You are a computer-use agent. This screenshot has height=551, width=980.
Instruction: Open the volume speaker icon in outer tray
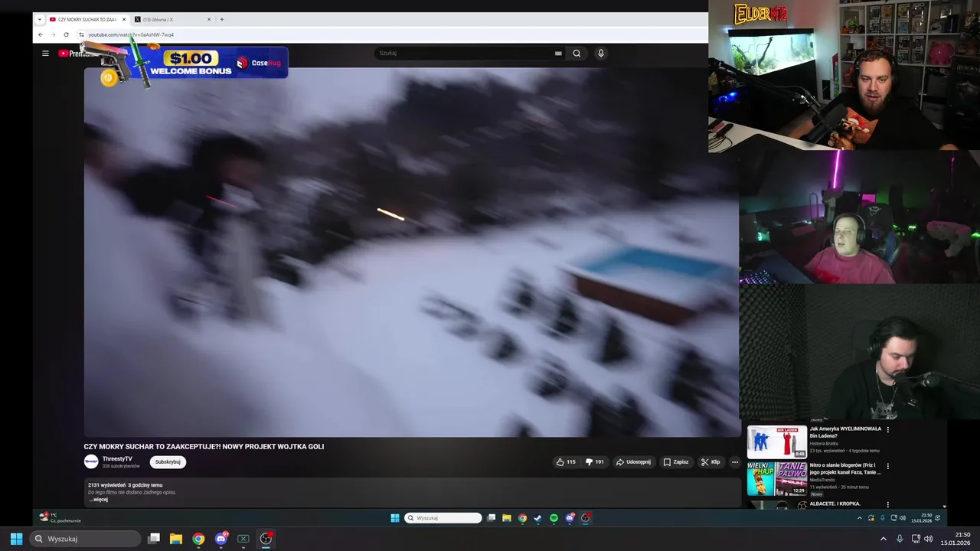coord(929,539)
